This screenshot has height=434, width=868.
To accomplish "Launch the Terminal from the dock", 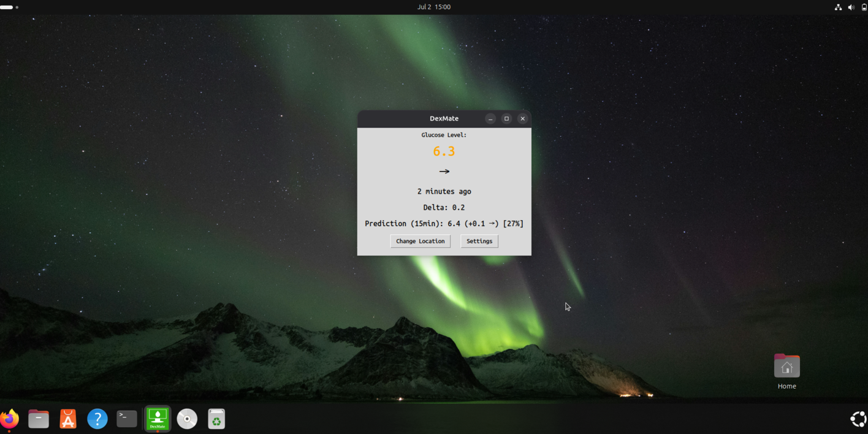I will tap(126, 419).
